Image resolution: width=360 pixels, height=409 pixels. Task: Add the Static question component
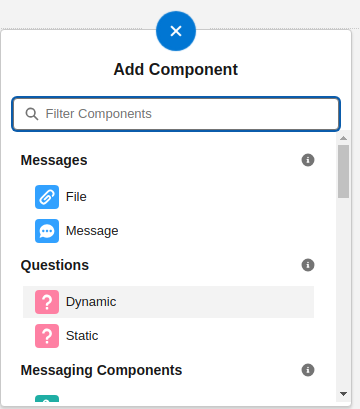[168, 336]
